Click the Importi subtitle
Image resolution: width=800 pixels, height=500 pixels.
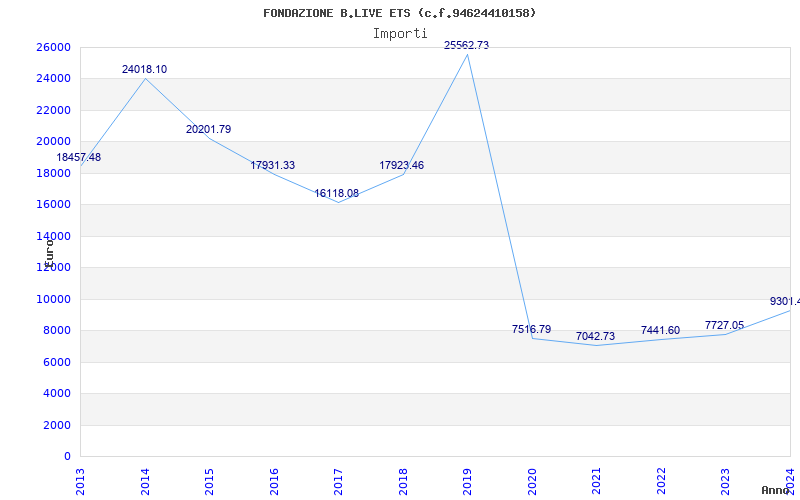(x=400, y=34)
